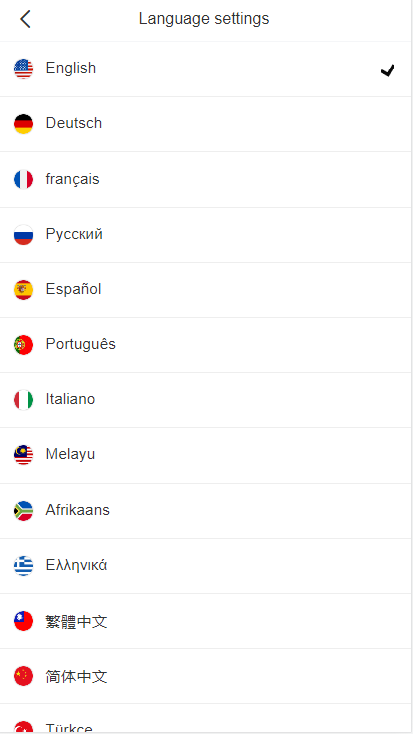
Task: Switch language to Melayu
Action: (206, 455)
